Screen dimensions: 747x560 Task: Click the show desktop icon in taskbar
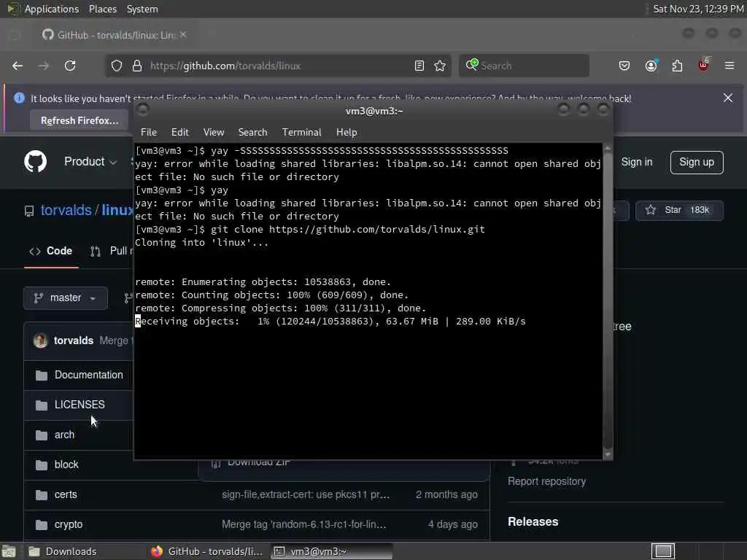[9, 551]
